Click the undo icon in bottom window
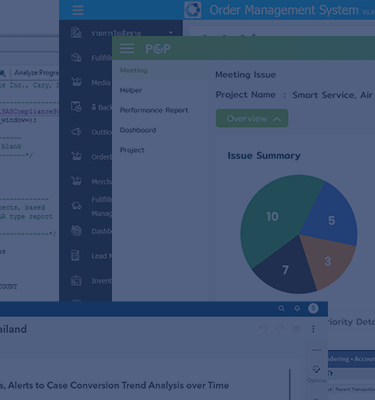 pyautogui.click(x=263, y=329)
